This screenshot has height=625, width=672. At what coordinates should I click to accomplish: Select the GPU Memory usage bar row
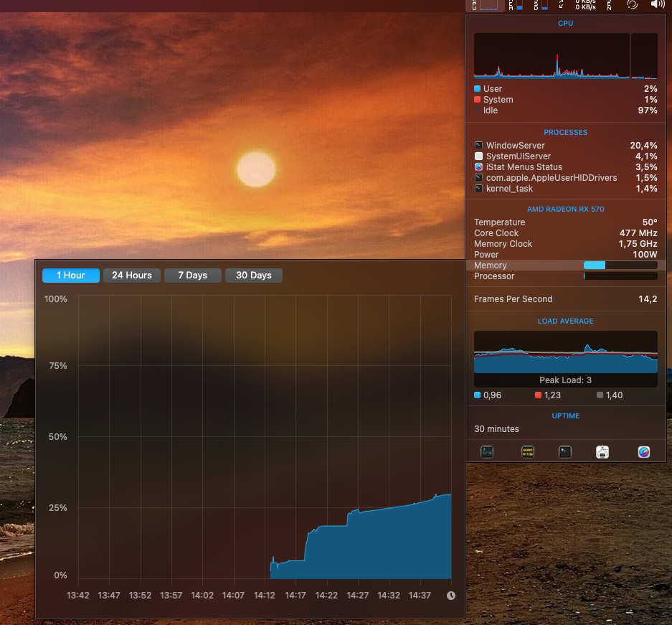click(565, 265)
